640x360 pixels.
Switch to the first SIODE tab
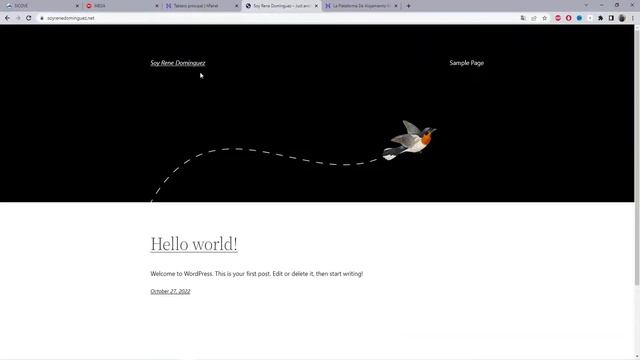click(x=41, y=6)
